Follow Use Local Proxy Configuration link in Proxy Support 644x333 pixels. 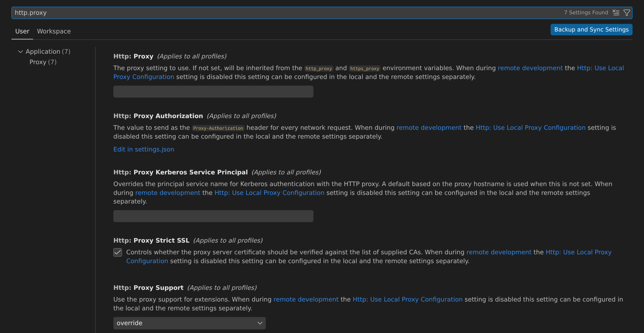408,299
